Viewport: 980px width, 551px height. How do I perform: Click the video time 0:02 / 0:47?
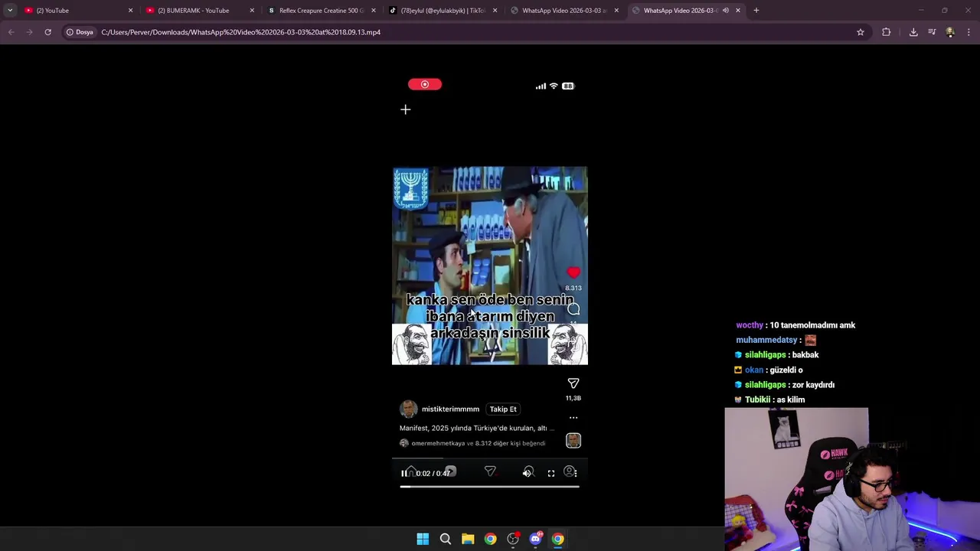point(433,473)
